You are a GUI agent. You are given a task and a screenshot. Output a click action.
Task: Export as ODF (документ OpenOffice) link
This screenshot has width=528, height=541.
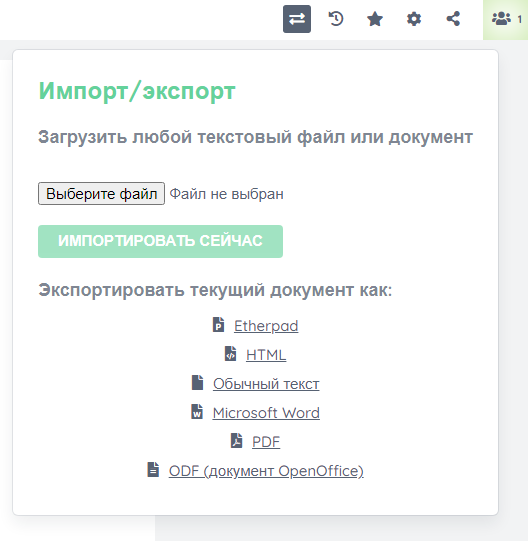(266, 471)
